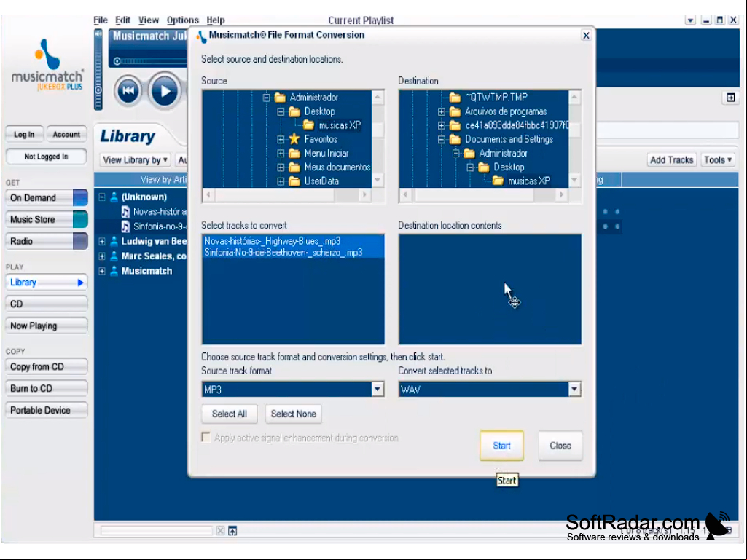
Task: Click the Portable Device button
Action: [x=46, y=410]
